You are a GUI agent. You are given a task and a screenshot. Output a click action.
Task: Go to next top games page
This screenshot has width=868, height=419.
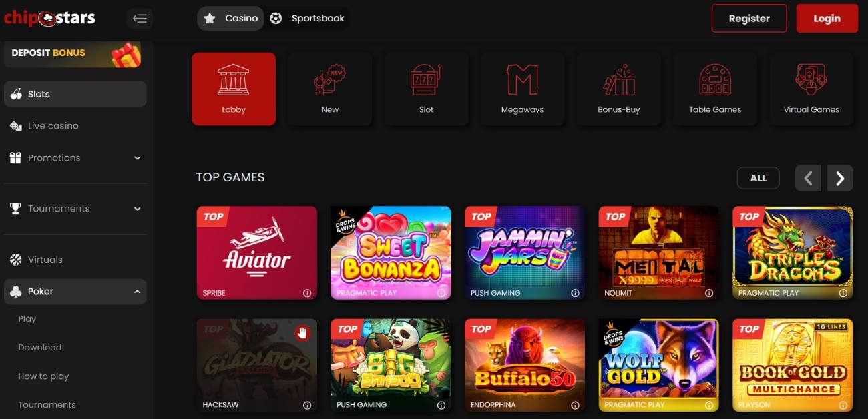coord(840,178)
